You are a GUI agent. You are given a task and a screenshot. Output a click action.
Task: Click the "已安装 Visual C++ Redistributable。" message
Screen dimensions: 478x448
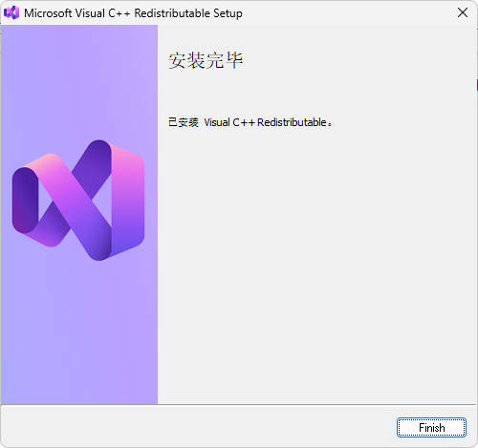(x=250, y=122)
